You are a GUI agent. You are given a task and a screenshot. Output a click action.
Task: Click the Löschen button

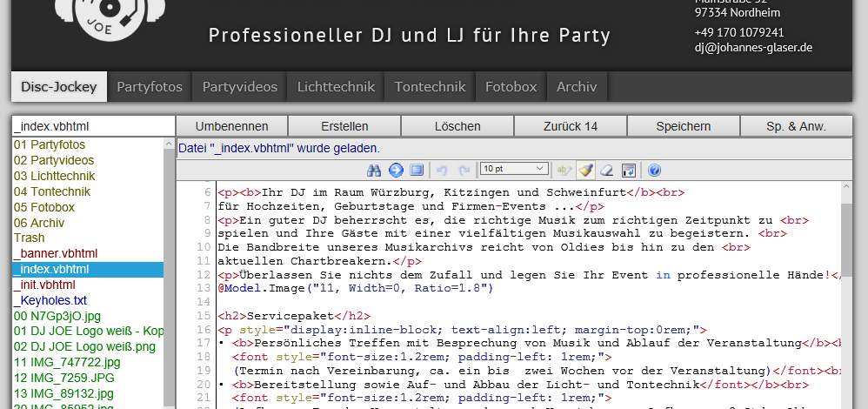click(x=457, y=126)
